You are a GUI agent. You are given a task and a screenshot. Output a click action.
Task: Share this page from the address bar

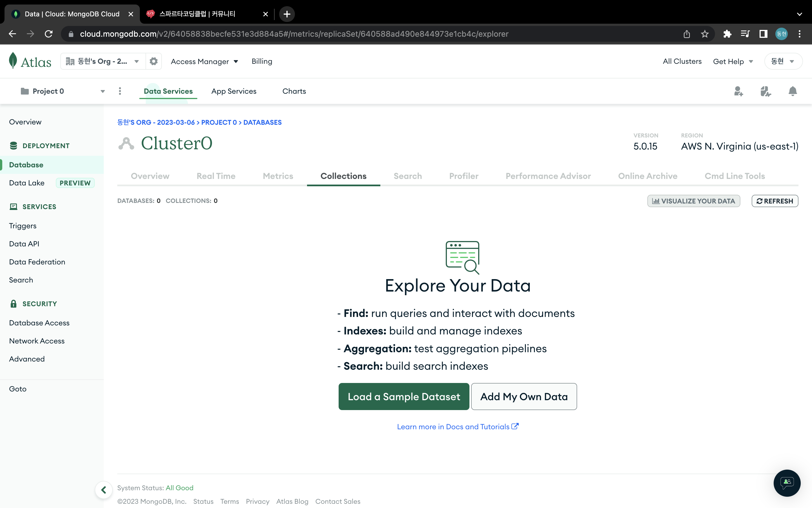(x=687, y=34)
